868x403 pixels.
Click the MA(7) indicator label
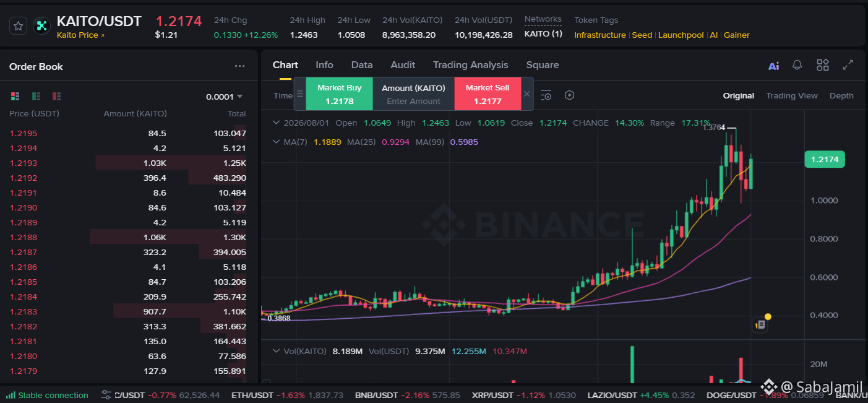pyautogui.click(x=295, y=142)
